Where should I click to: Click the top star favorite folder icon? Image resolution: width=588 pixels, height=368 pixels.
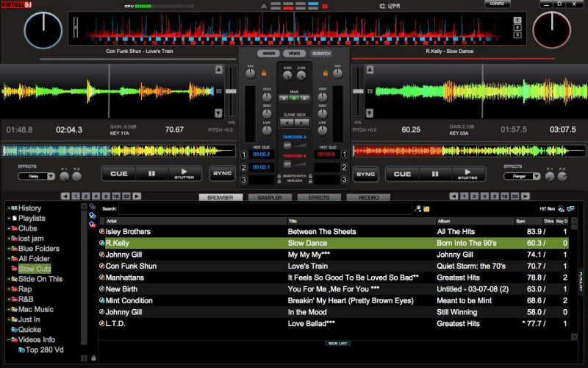coord(93,206)
